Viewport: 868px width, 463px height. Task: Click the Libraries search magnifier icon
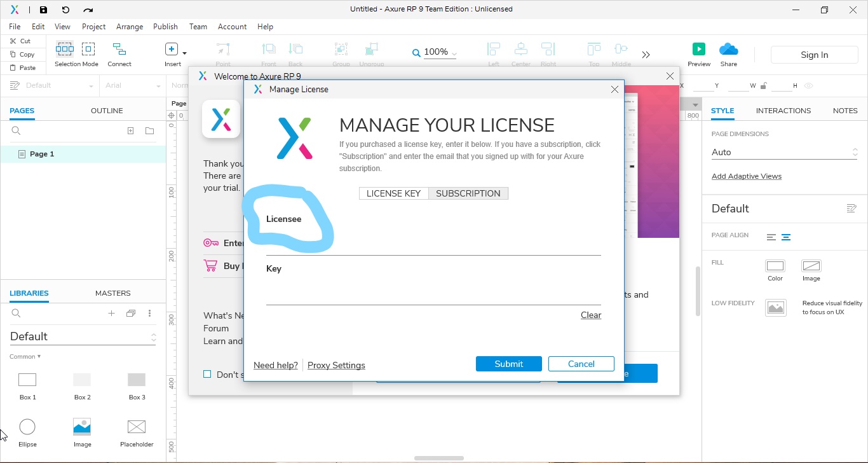click(x=17, y=313)
